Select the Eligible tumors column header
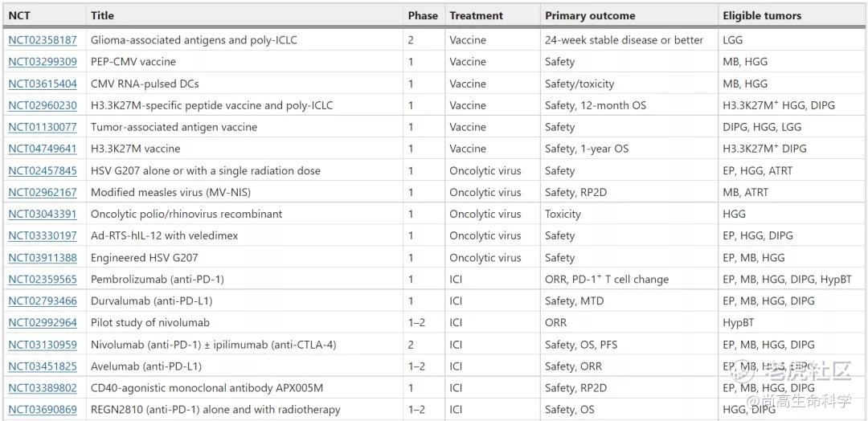 (761, 15)
